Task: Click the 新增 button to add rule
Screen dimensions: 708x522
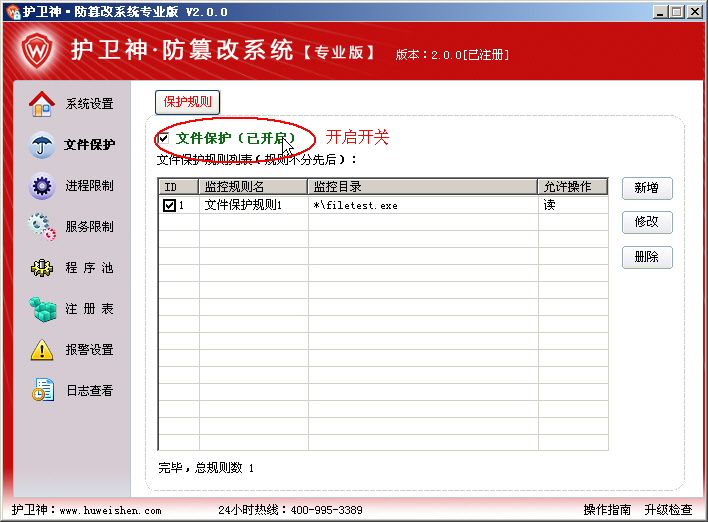Action: click(x=646, y=188)
